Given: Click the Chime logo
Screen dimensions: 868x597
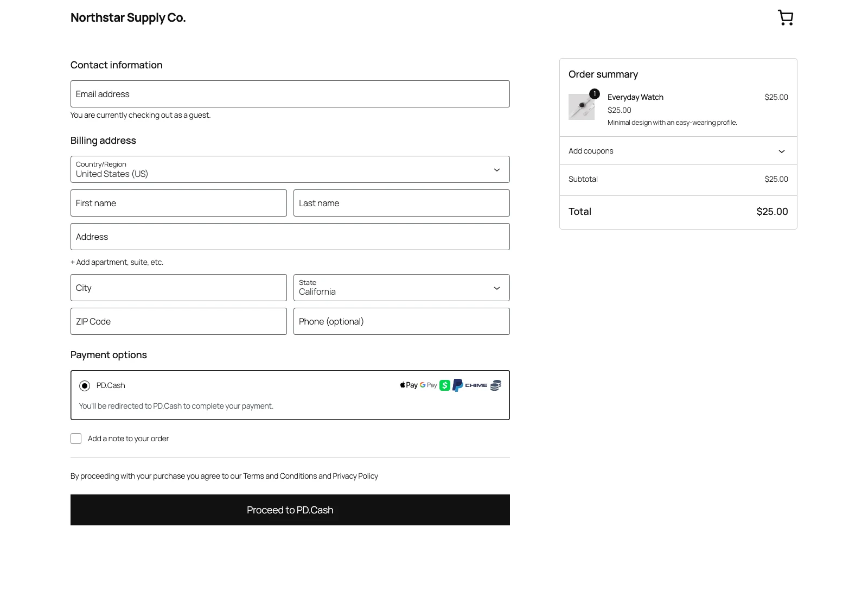Looking at the screenshot, I should coord(476,385).
